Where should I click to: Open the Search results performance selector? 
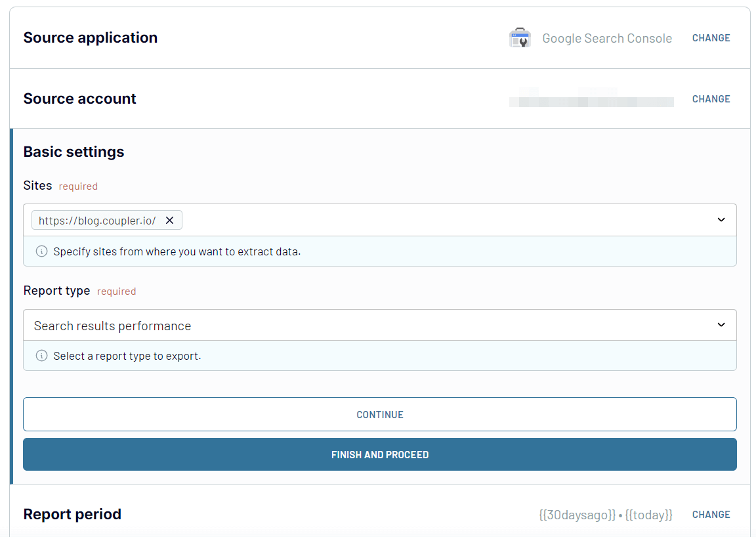click(x=367, y=326)
